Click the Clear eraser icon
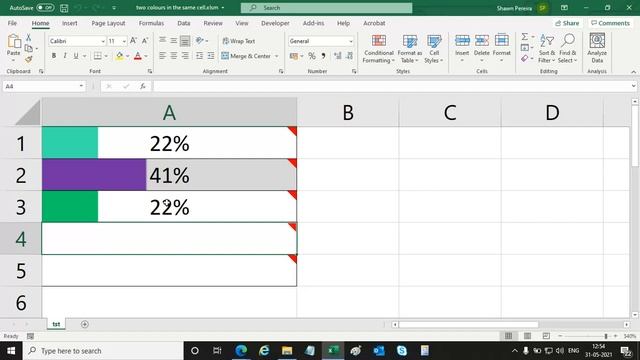 [x=525, y=59]
